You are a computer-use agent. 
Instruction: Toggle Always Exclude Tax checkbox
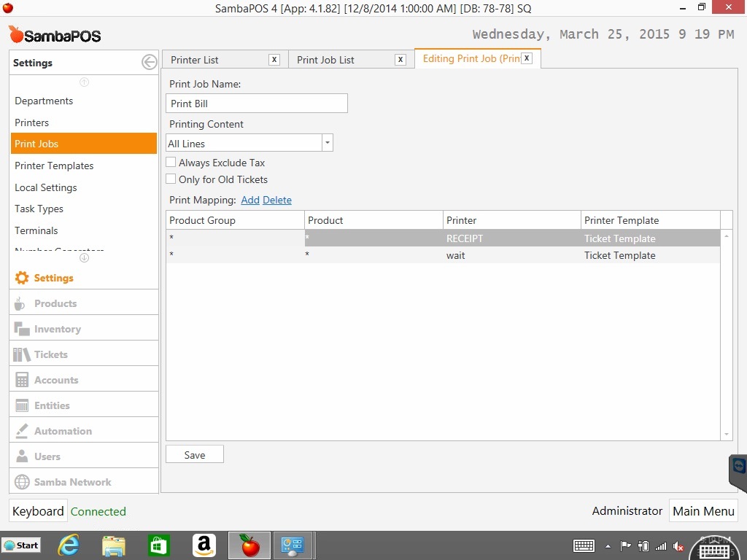coord(171,162)
